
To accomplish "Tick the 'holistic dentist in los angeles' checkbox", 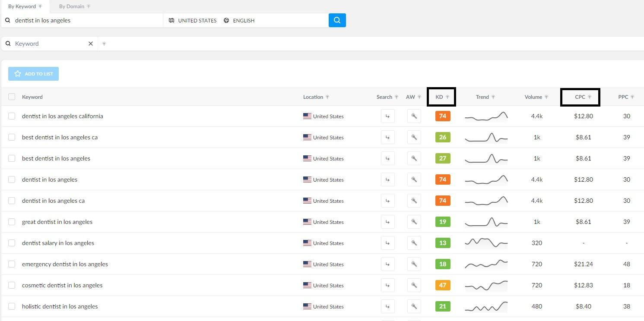I will (x=12, y=306).
